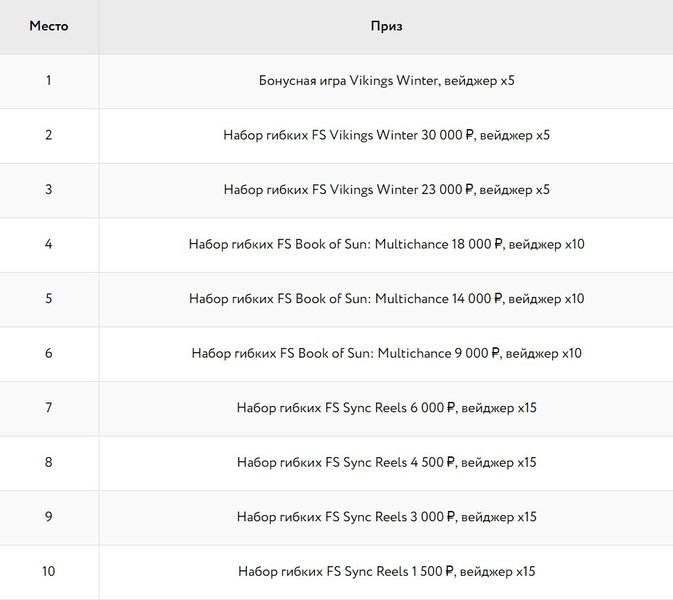Image resolution: width=673 pixels, height=600 pixels.
Task: Select Book of Sun Multichance 14 000 ₽ prize
Action: coord(386,299)
